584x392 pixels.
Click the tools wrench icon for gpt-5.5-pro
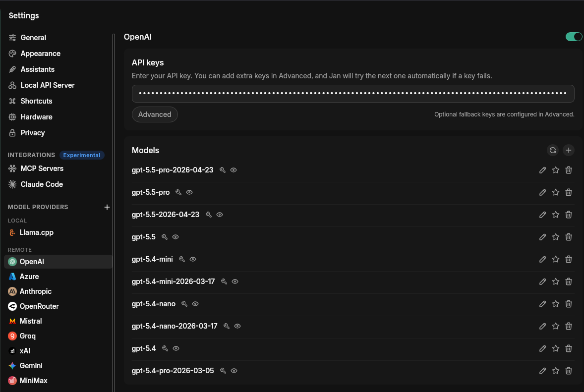coord(178,192)
